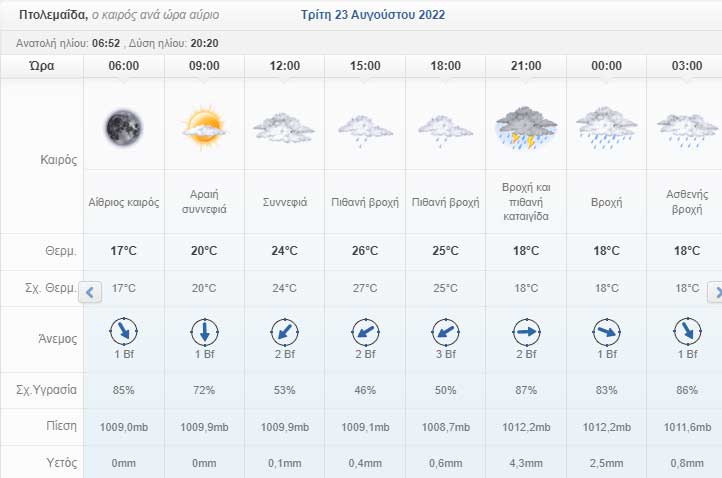The image size is (722, 478).
Task: Click the possible rain icon at 15:00
Action: tap(365, 131)
